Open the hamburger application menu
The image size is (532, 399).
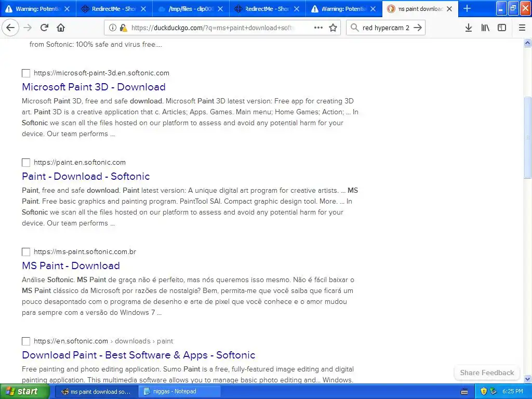[x=522, y=28]
